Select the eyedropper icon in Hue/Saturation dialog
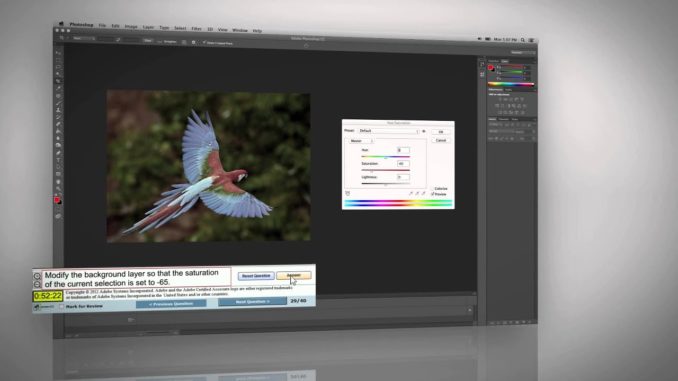 click(411, 193)
